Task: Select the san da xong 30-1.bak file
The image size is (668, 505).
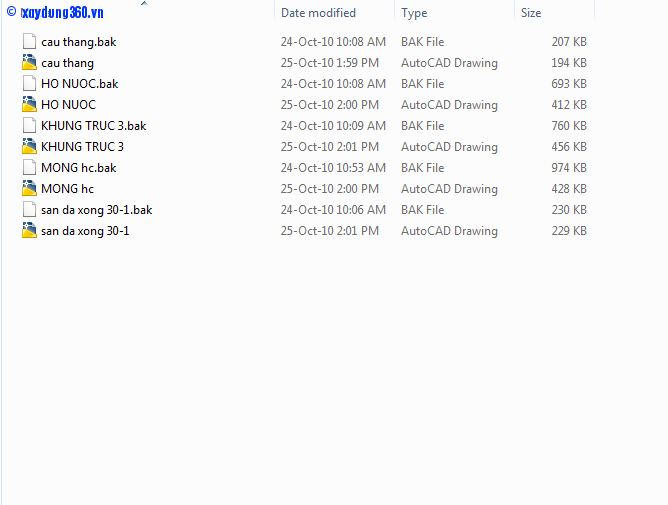Action: click(x=96, y=210)
